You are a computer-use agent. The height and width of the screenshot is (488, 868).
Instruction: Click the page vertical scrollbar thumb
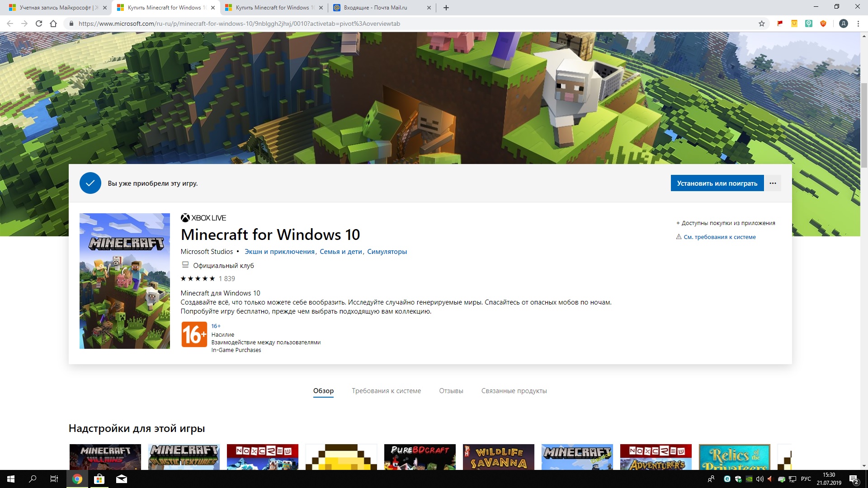864,126
